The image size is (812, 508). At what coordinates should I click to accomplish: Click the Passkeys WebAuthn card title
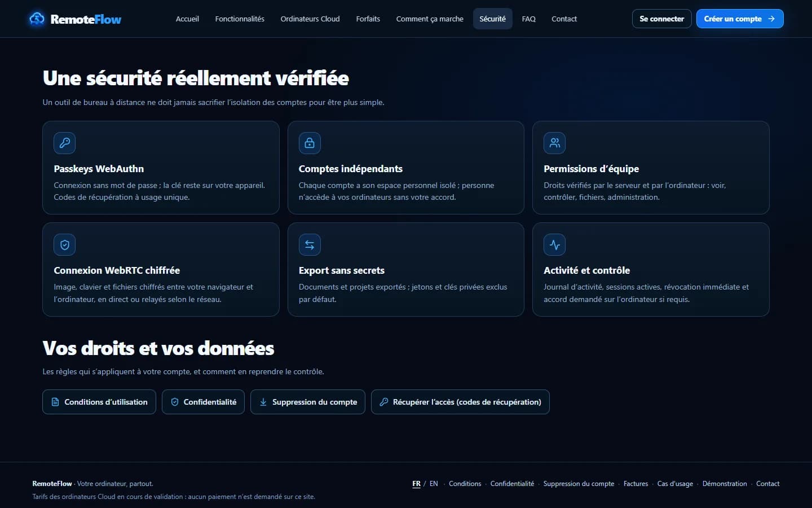[99, 169]
